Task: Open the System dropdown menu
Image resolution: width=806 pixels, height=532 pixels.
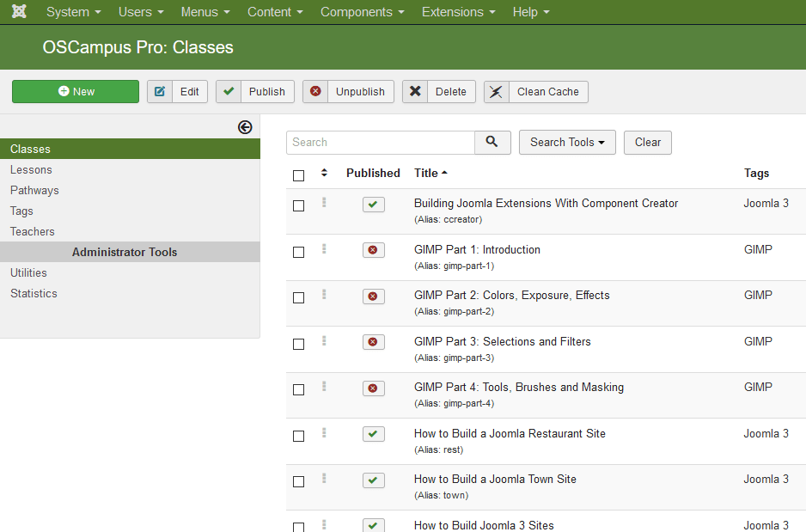Action: [74, 12]
